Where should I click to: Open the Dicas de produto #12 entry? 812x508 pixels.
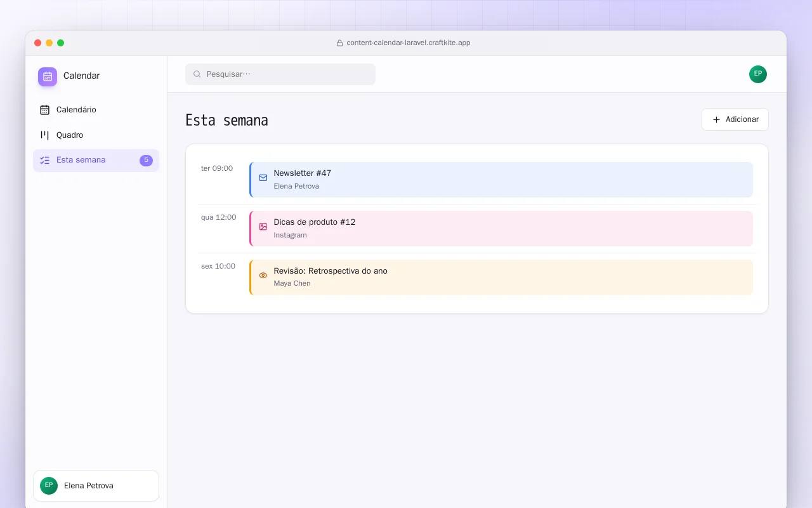pos(501,229)
